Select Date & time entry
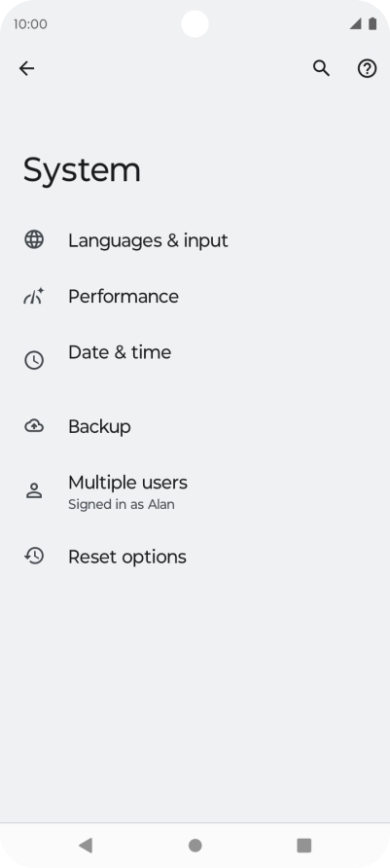This screenshot has width=390, height=868. (195, 361)
